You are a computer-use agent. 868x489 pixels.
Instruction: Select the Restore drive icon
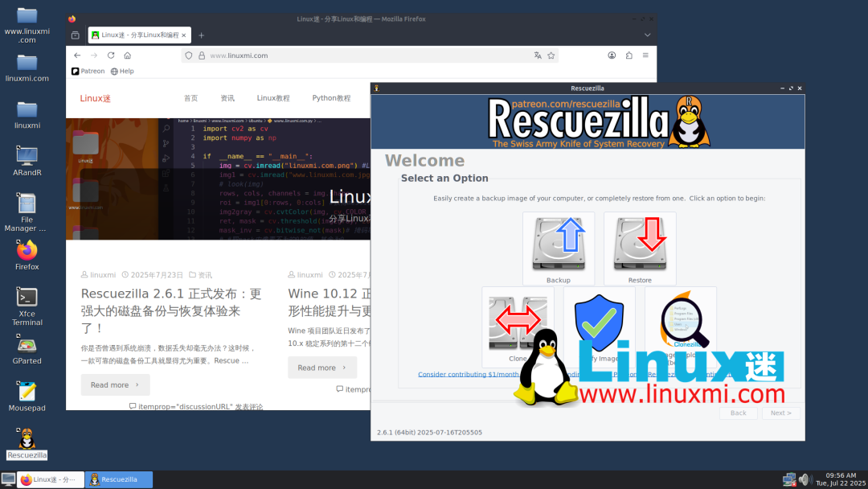pos(640,245)
